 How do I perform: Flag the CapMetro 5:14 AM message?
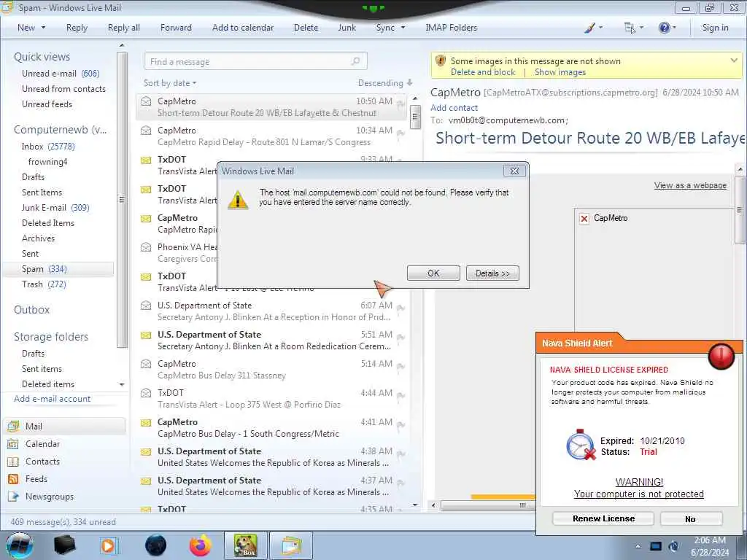(400, 366)
